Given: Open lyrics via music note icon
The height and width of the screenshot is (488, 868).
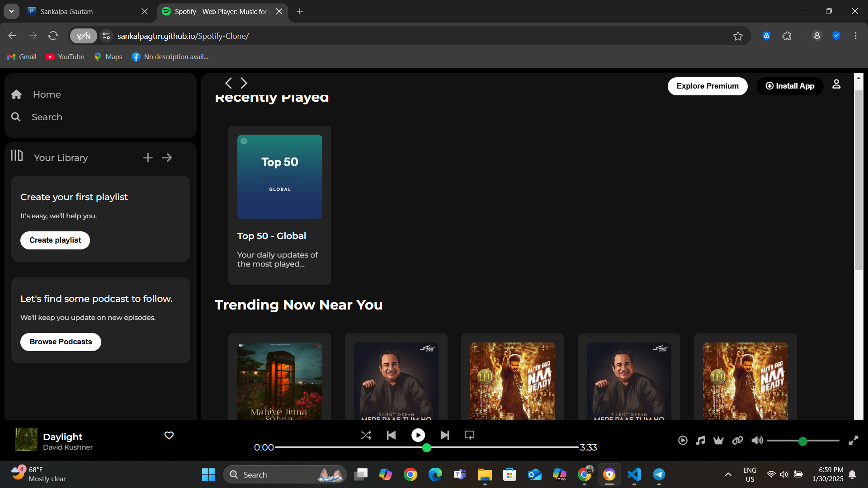Looking at the screenshot, I should click(700, 441).
